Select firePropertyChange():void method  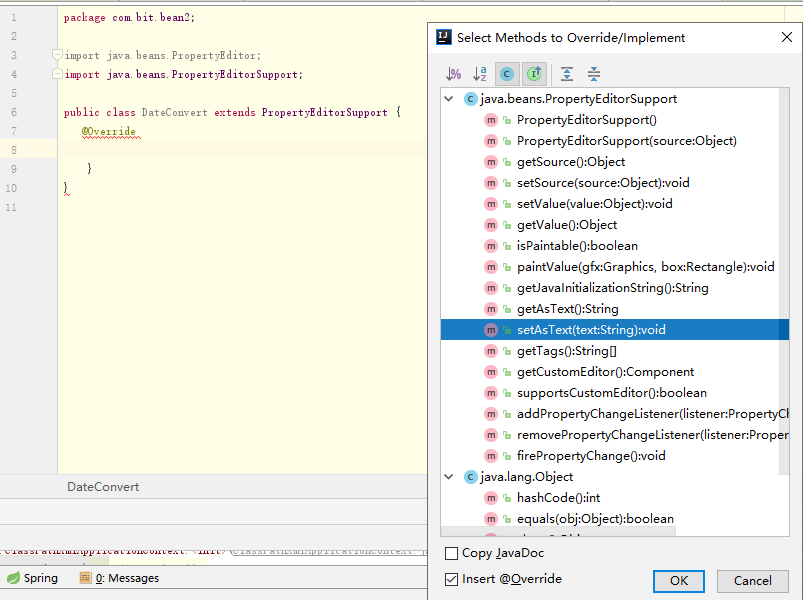(591, 456)
